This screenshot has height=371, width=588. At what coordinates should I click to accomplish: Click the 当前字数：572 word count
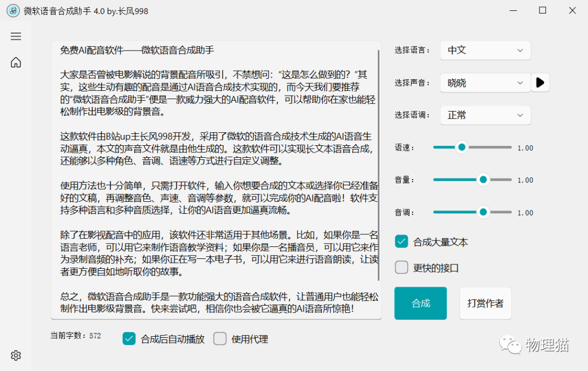pyautogui.click(x=76, y=336)
